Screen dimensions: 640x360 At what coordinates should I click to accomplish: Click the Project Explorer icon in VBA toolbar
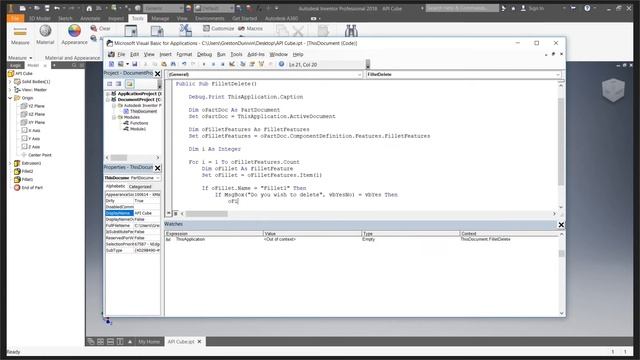[x=242, y=64]
